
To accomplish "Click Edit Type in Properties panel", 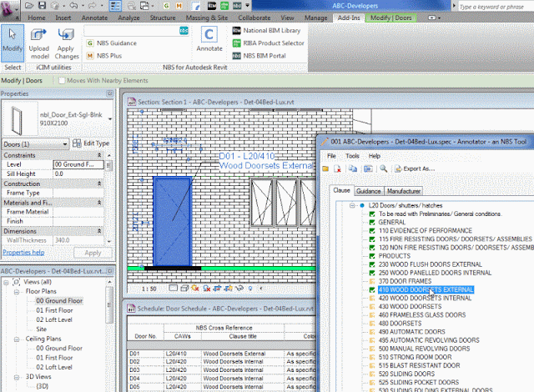I will click(x=91, y=143).
